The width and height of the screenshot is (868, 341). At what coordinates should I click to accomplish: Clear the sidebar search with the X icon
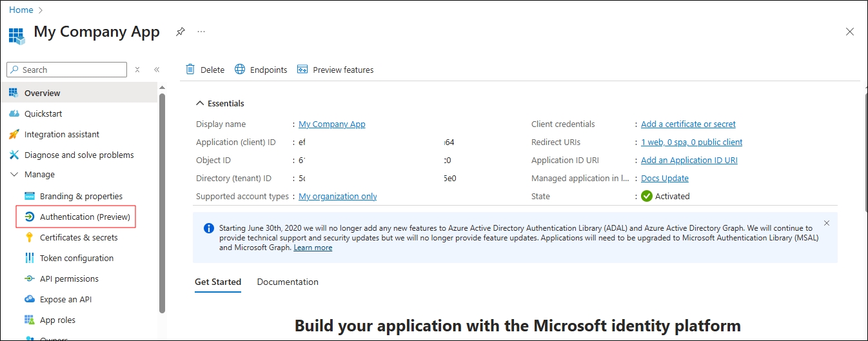pos(137,70)
